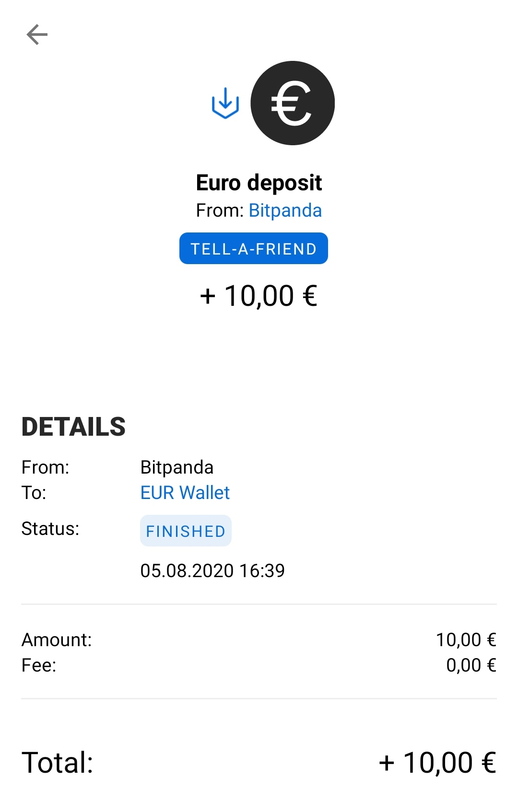The height and width of the screenshot is (812, 518).
Task: Click the Status: label
Action: pos(50,529)
